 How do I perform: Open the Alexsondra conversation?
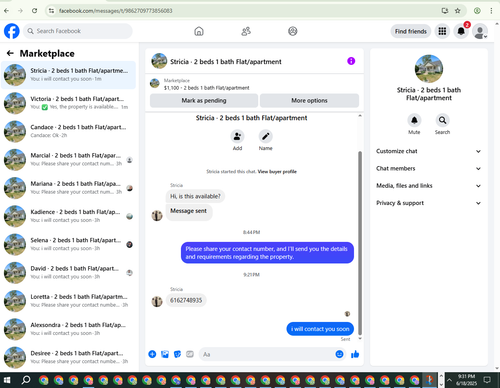pos(68,329)
